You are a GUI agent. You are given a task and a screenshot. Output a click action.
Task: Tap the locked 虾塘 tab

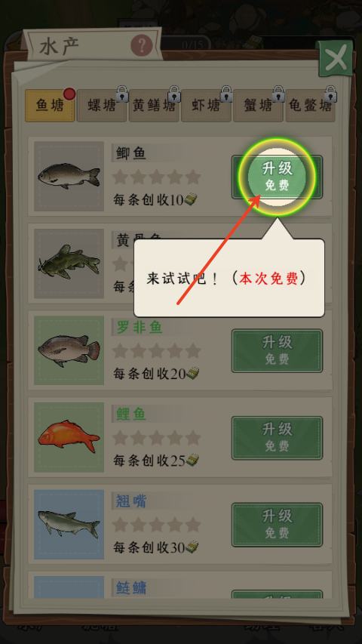coord(206,106)
